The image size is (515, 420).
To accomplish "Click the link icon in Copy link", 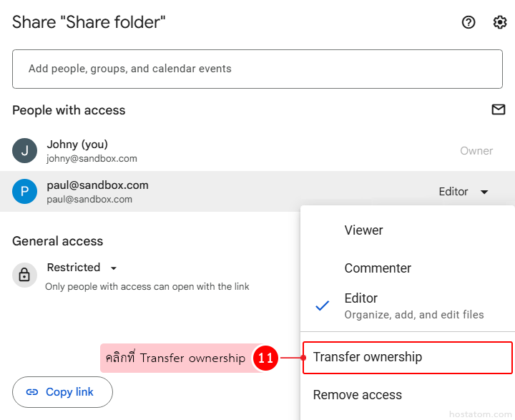I will tap(32, 392).
